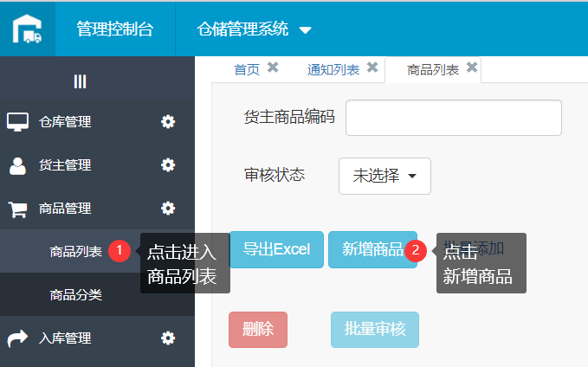Select the 商品列表 tab
Viewport: 588px width, 367px height.
click(433, 69)
